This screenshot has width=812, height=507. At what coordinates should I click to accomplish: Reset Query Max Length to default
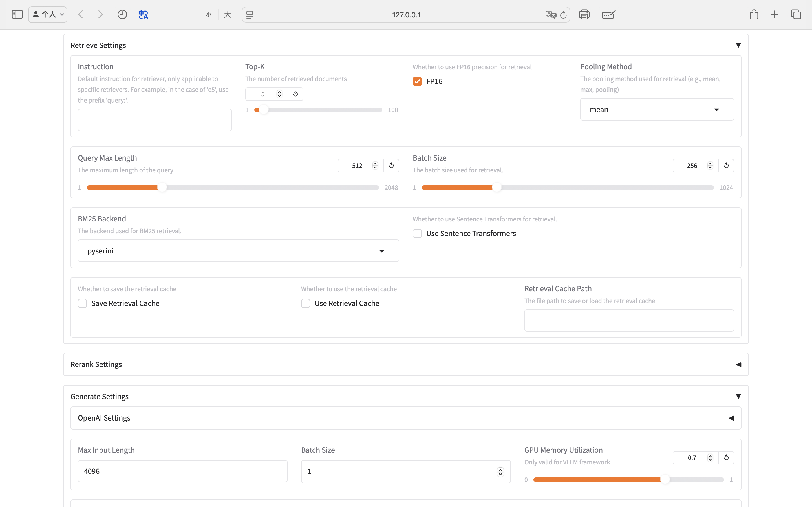tap(391, 165)
